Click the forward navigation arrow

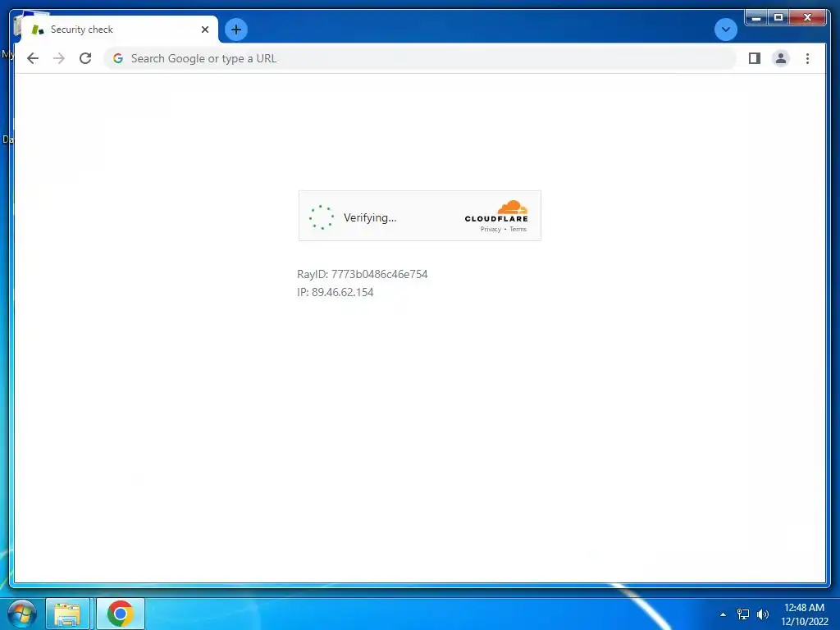click(59, 58)
